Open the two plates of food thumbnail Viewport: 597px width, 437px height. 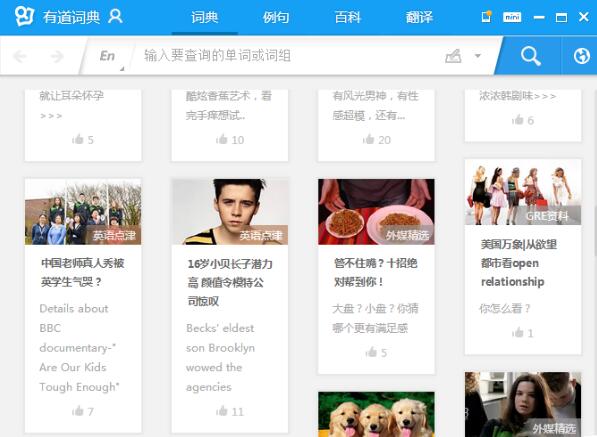[377, 212]
